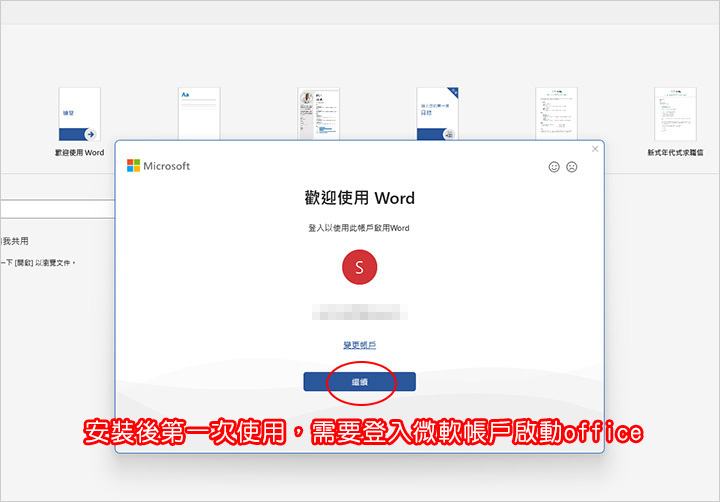The width and height of the screenshot is (720, 502).
Task: Select the 與我共用 shared-with-me tab
Action: (x=15, y=241)
